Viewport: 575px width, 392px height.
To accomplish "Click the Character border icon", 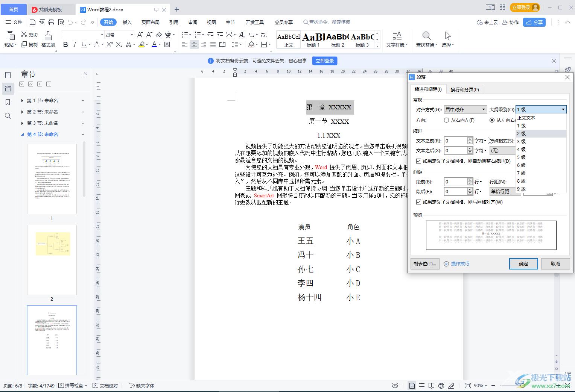I will point(167,44).
